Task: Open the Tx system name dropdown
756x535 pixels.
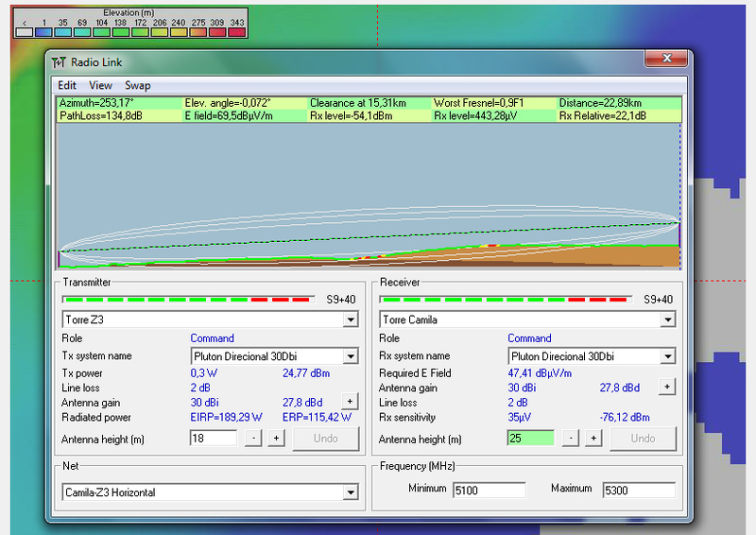Action: tap(351, 356)
